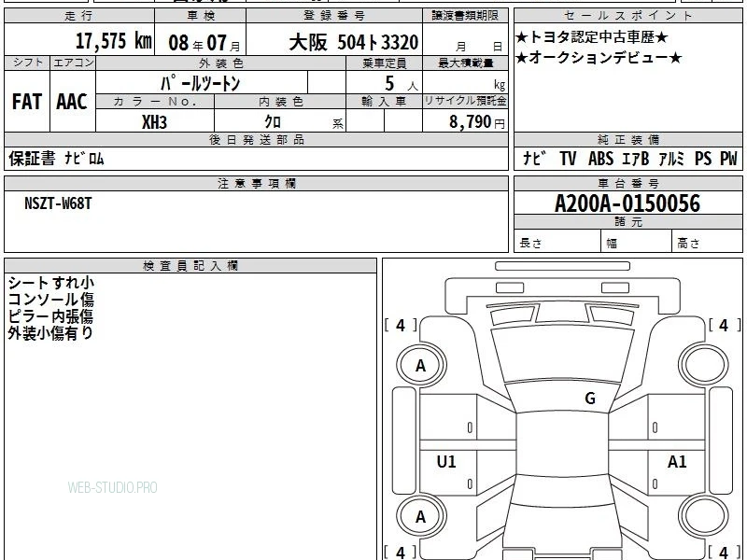
Task: Select inspector note 外装小傷有り
Action: [50, 333]
